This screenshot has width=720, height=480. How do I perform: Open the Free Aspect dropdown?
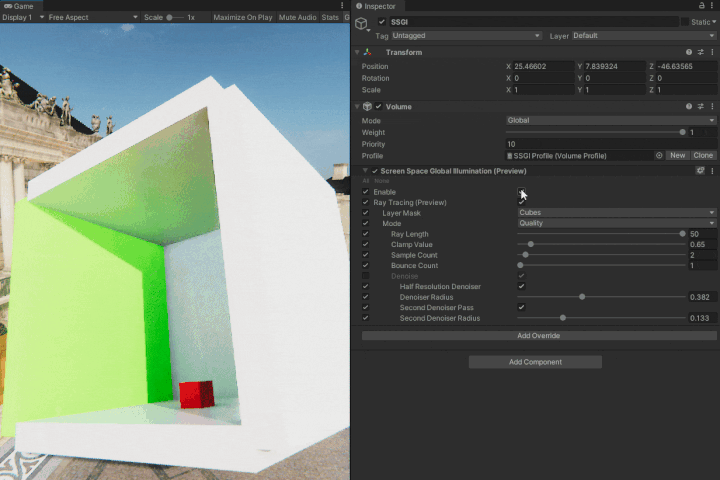[92, 17]
